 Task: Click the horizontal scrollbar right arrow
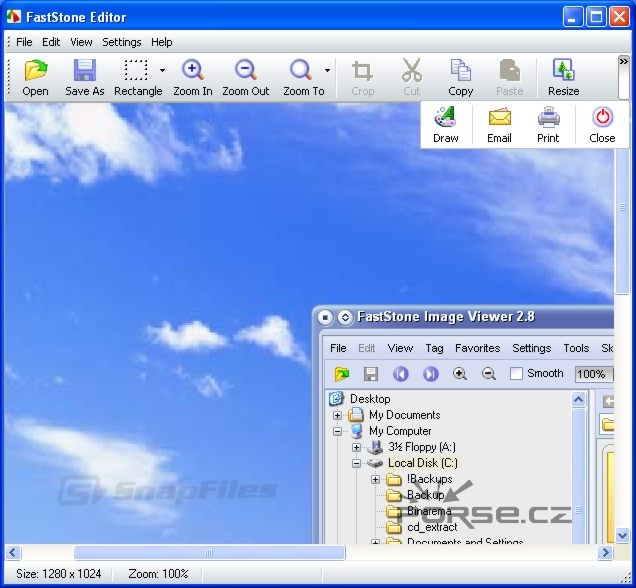click(606, 552)
